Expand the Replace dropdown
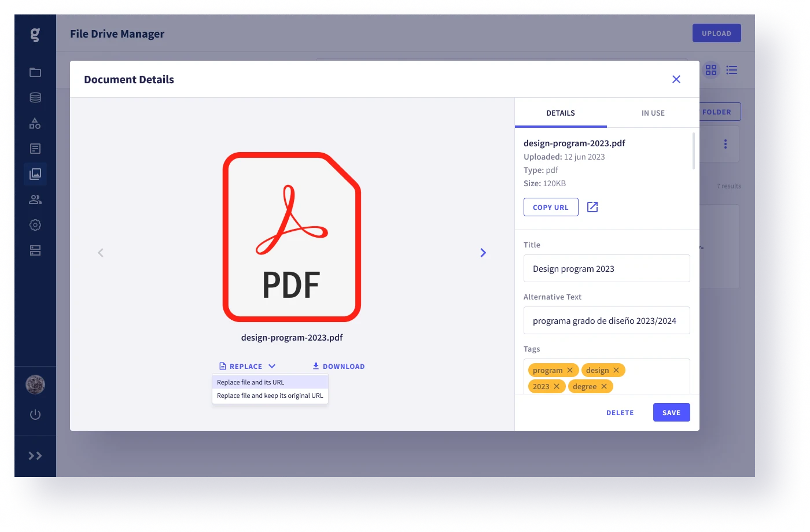The width and height of the screenshot is (810, 532). click(x=273, y=365)
